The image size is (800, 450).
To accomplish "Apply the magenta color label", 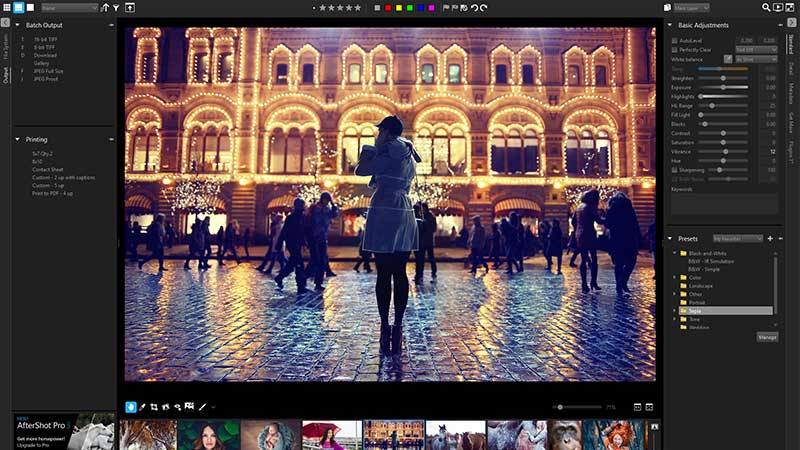I will (x=432, y=8).
